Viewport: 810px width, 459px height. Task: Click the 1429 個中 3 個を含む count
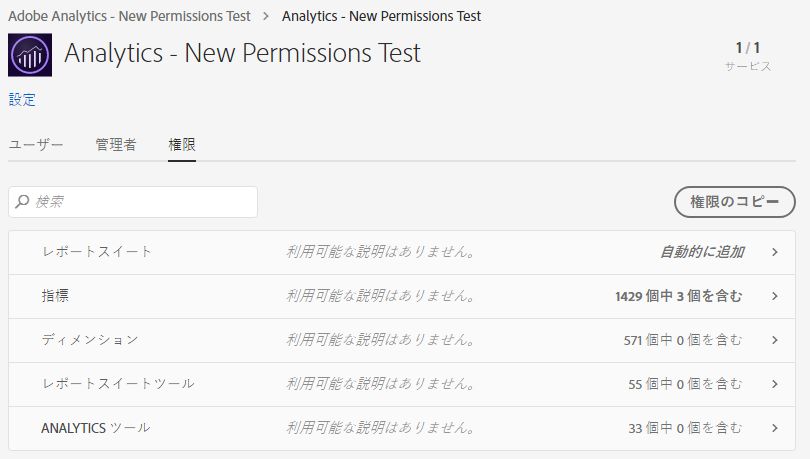click(679, 296)
